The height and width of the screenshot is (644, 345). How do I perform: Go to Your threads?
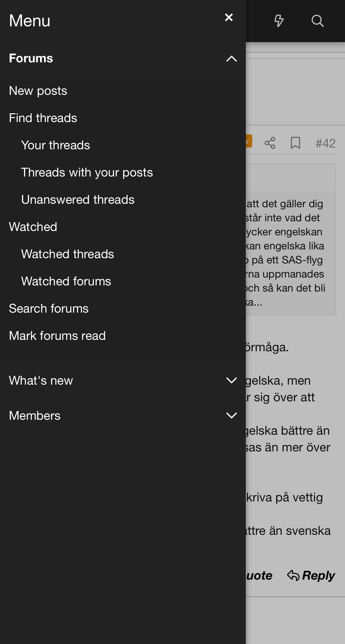point(56,145)
